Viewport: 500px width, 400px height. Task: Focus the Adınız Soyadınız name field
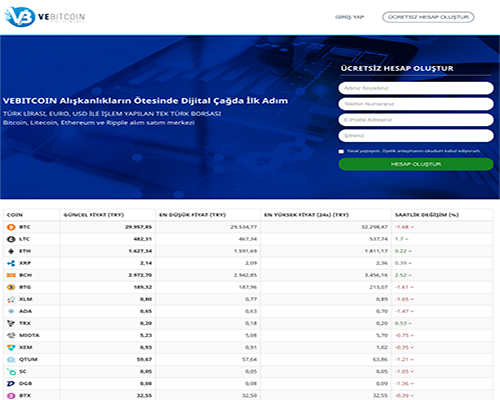point(416,88)
